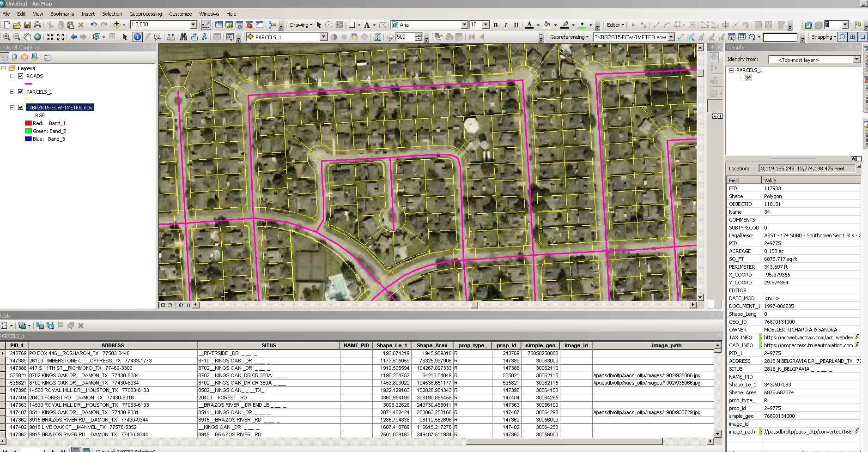
Task: Select the Identify tool icon
Action: click(137, 37)
